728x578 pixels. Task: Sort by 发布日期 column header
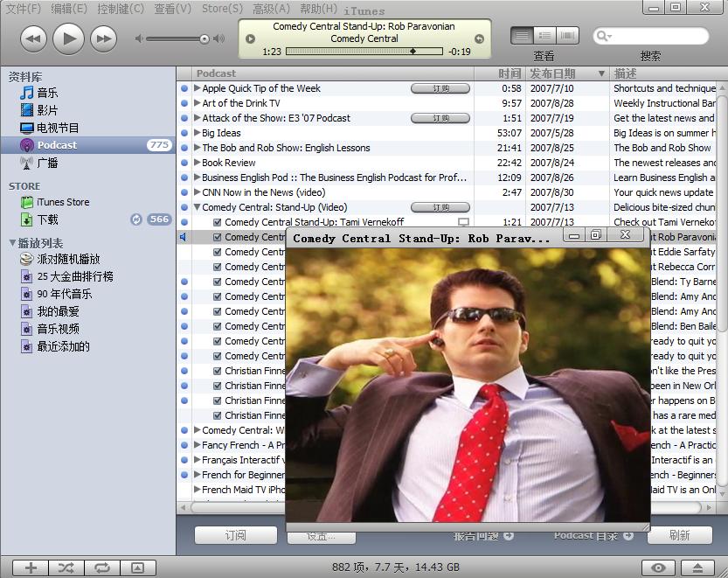coord(567,73)
